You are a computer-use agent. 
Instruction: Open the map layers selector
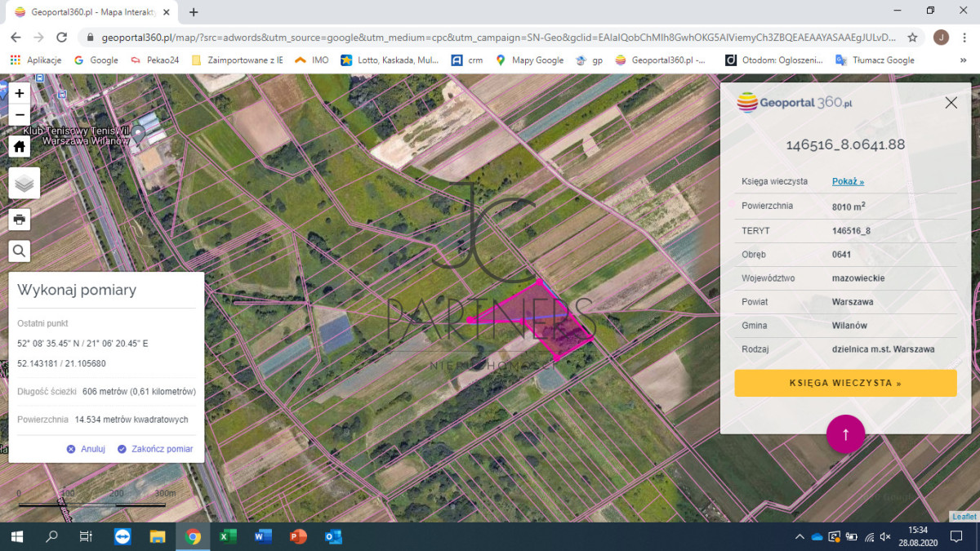pyautogui.click(x=24, y=183)
